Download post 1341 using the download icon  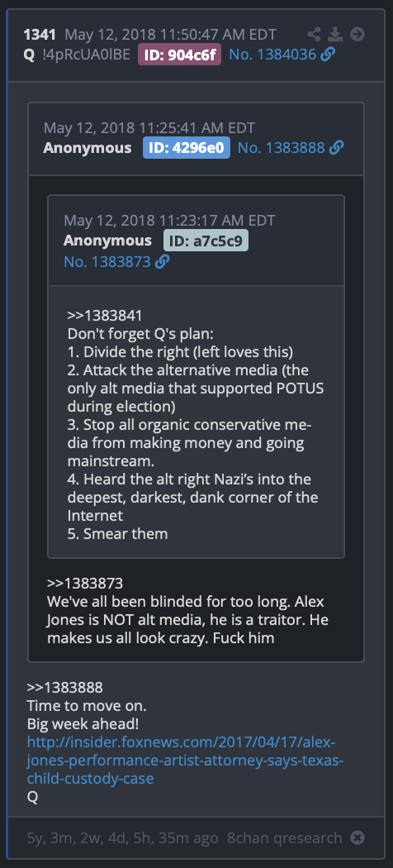335,35
